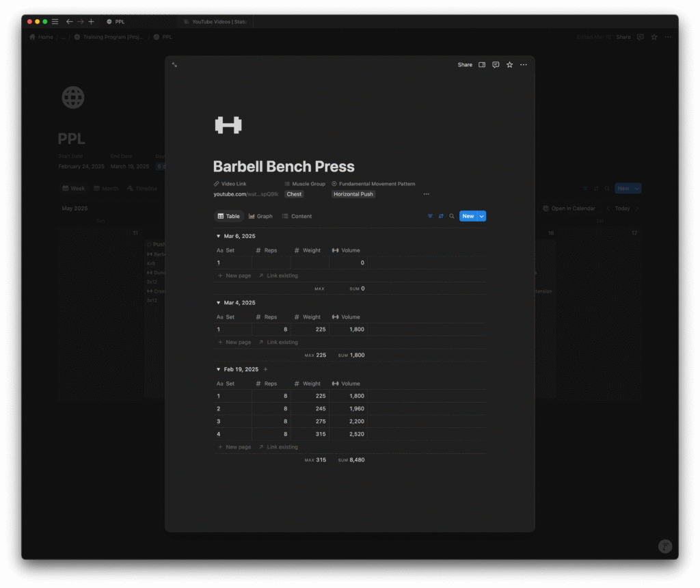Click the sort arrows icon in the table toolbar
The image size is (700, 588).
click(x=441, y=216)
